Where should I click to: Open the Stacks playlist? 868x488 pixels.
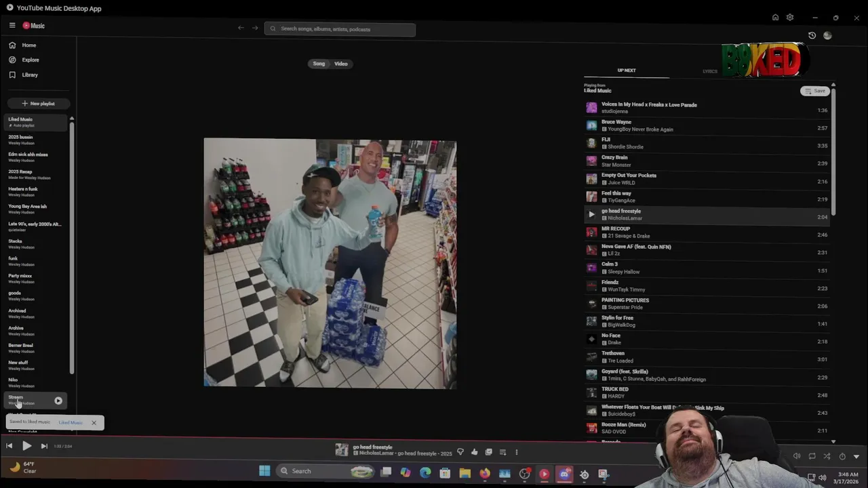(x=37, y=244)
